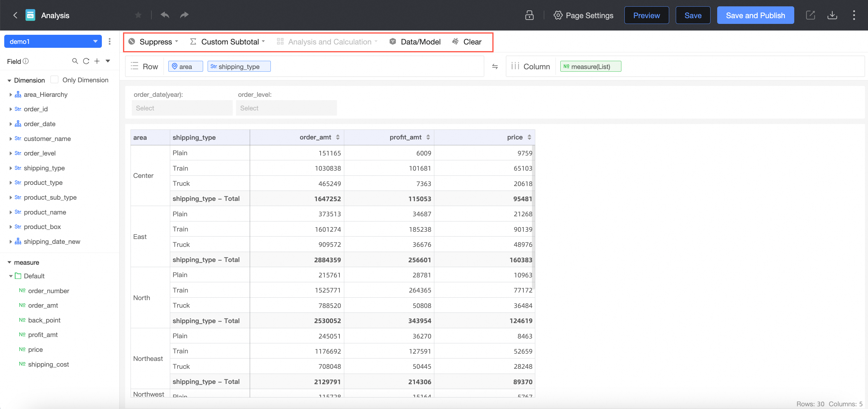
Task: Sort by order_amt column
Action: pyautogui.click(x=338, y=137)
